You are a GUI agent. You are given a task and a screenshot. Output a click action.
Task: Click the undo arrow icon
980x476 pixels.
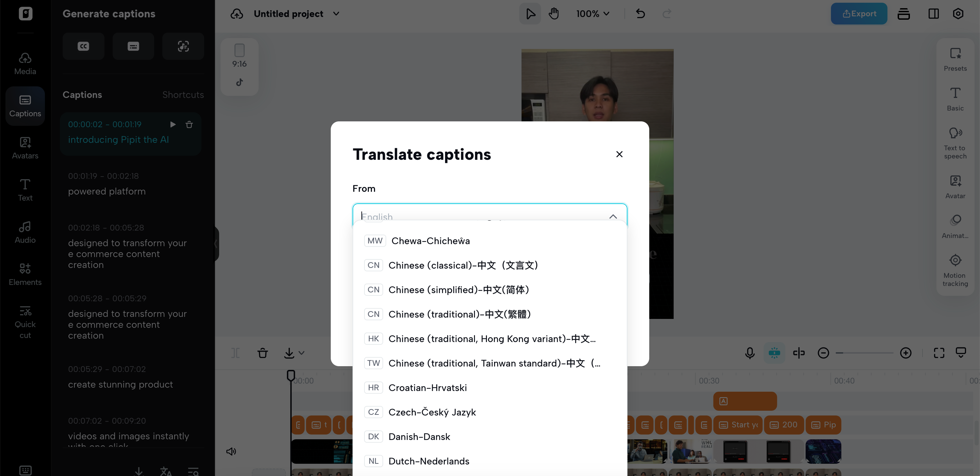pos(640,14)
